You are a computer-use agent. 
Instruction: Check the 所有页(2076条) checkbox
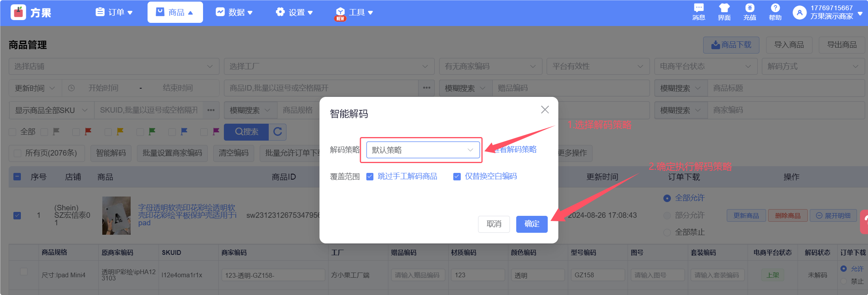(17, 153)
